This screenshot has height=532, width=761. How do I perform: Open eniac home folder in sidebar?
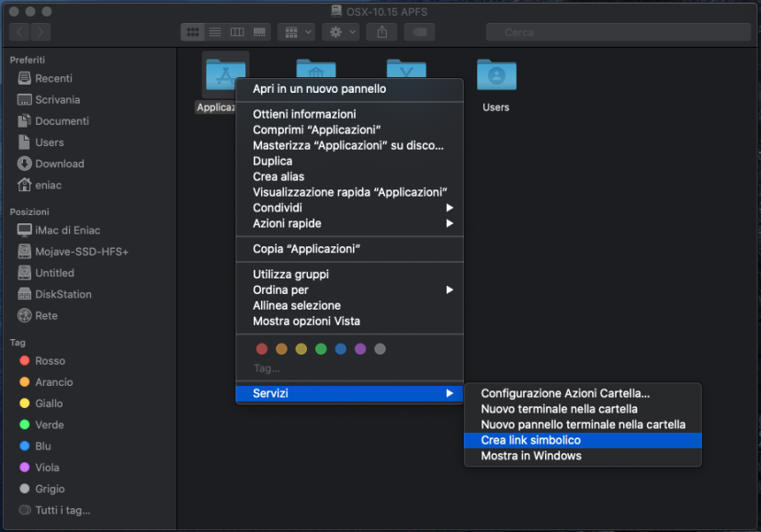coord(40,185)
